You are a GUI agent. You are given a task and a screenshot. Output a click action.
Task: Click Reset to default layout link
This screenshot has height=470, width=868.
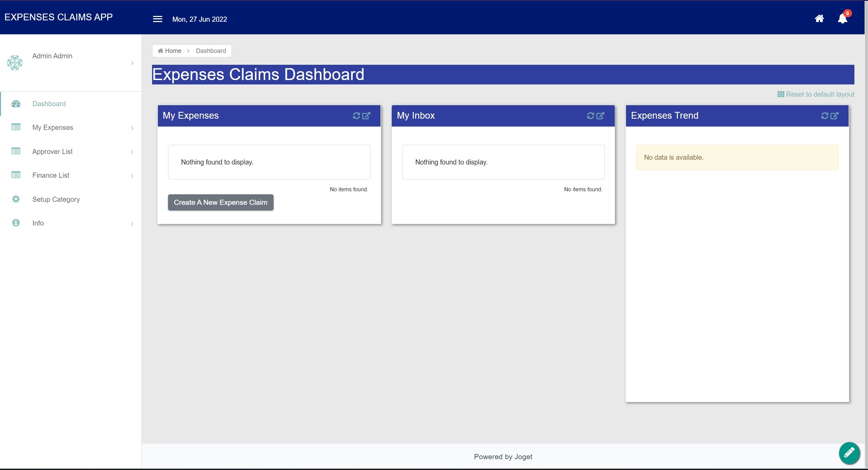[x=816, y=94]
